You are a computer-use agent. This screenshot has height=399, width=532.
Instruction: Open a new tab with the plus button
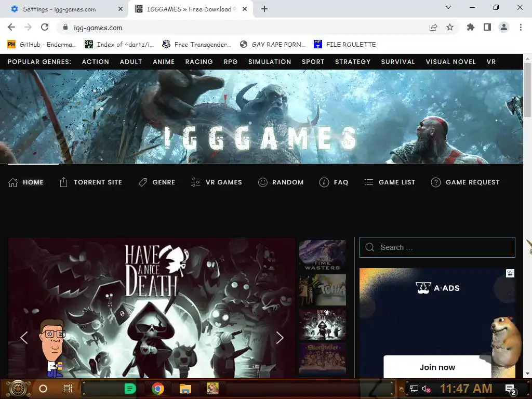click(264, 9)
